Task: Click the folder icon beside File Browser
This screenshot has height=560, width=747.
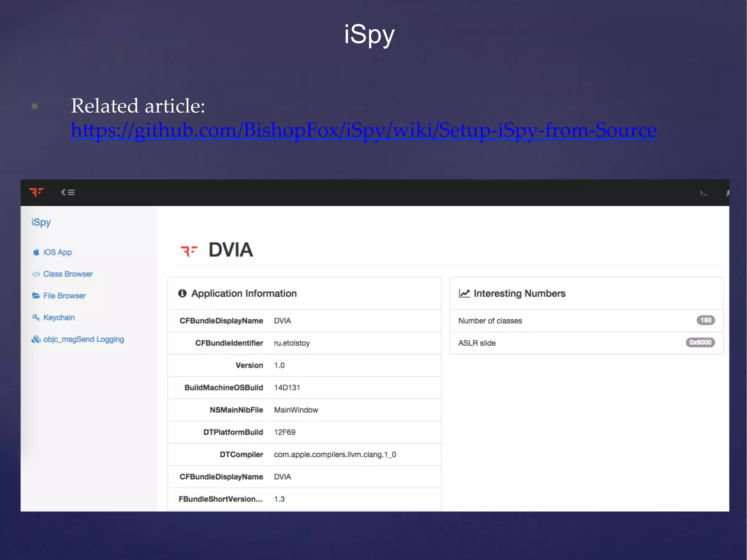Action: click(36, 296)
